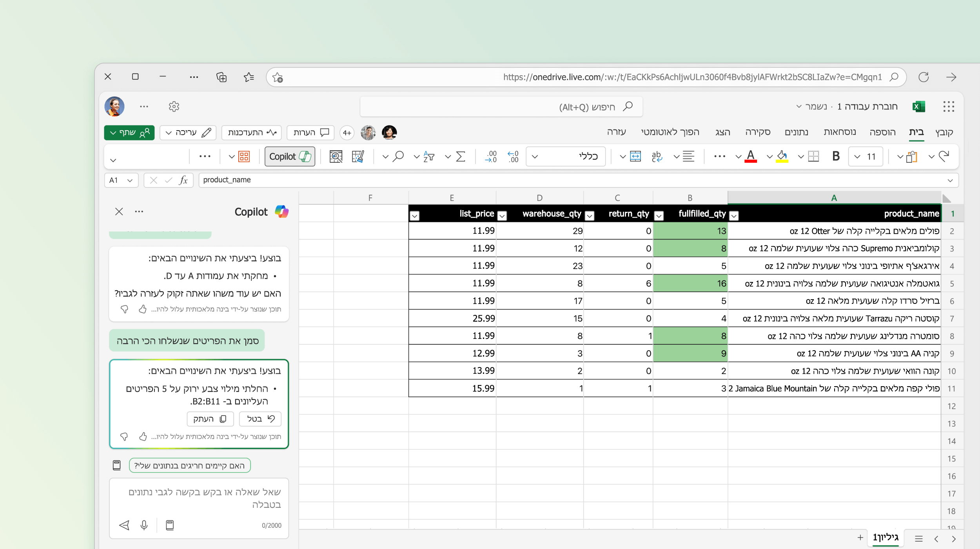The height and width of the screenshot is (549, 980).
Task: Open product_name column filter dropdown
Action: pyautogui.click(x=734, y=216)
